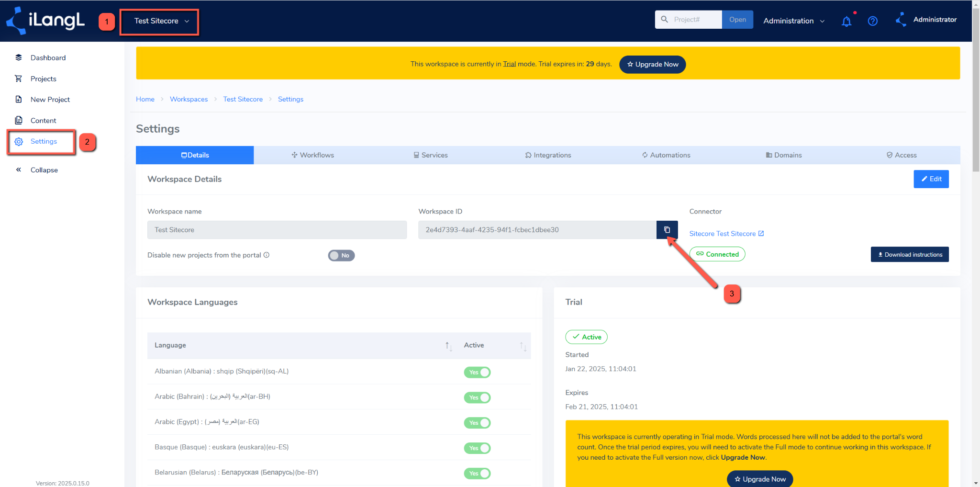This screenshot has width=980, height=487.
Task: Open Settings in sidebar
Action: (x=44, y=141)
